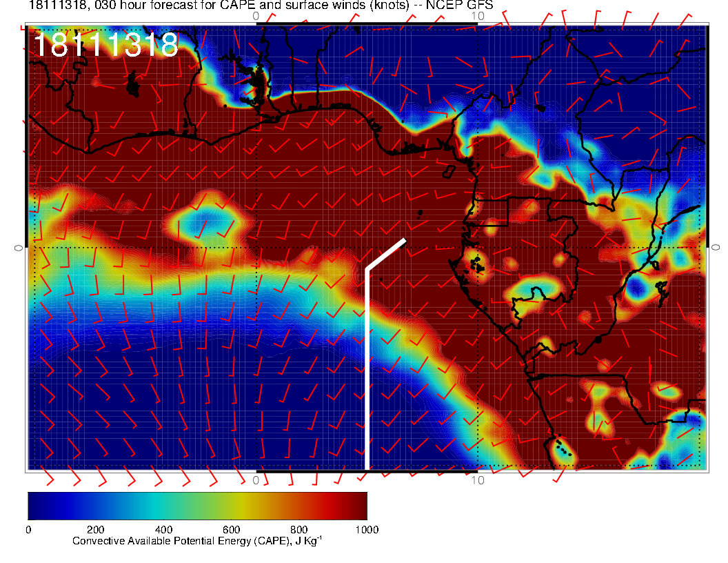Click the 800 tick label under the colorbar
Image resolution: width=728 pixels, height=563 pixels.
click(299, 530)
